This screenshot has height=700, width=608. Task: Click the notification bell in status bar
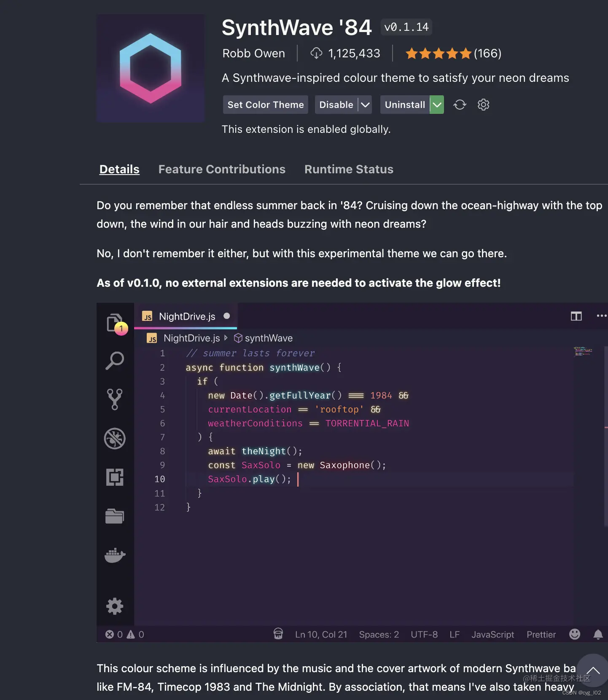(x=598, y=634)
